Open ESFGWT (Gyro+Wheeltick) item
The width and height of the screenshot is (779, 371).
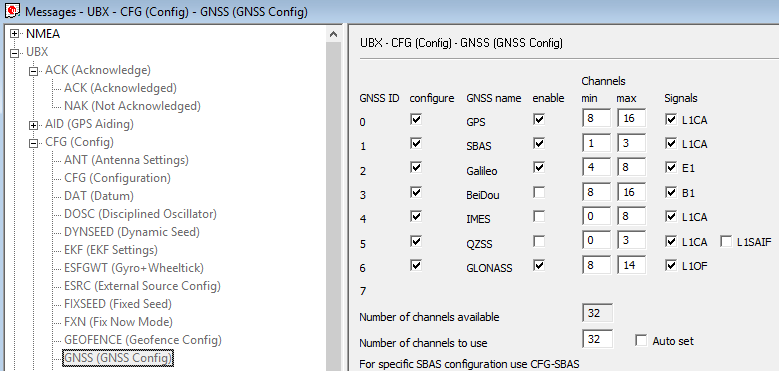pos(134,268)
